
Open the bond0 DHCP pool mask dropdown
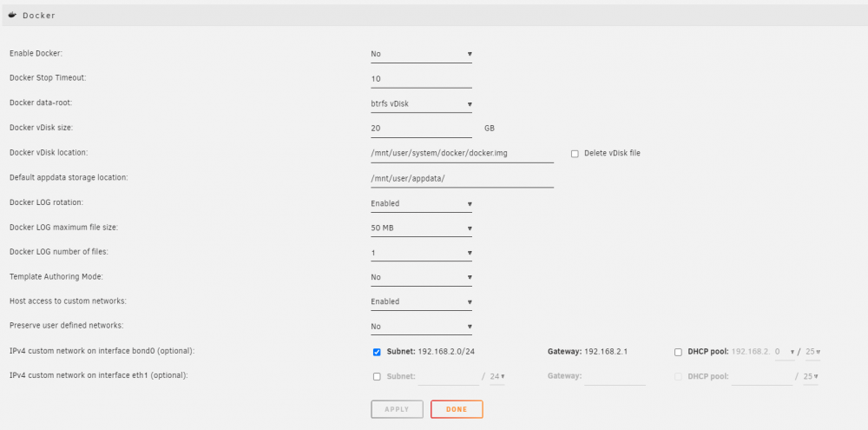point(812,352)
